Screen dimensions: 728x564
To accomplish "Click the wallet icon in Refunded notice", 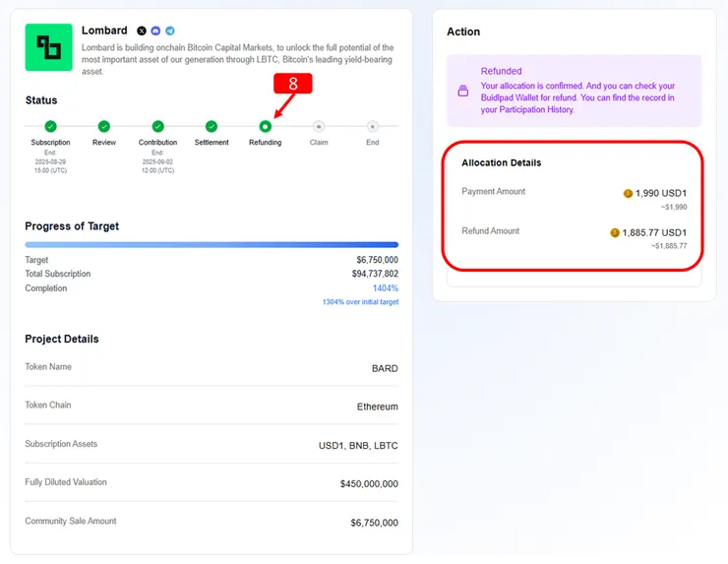I will (463, 91).
